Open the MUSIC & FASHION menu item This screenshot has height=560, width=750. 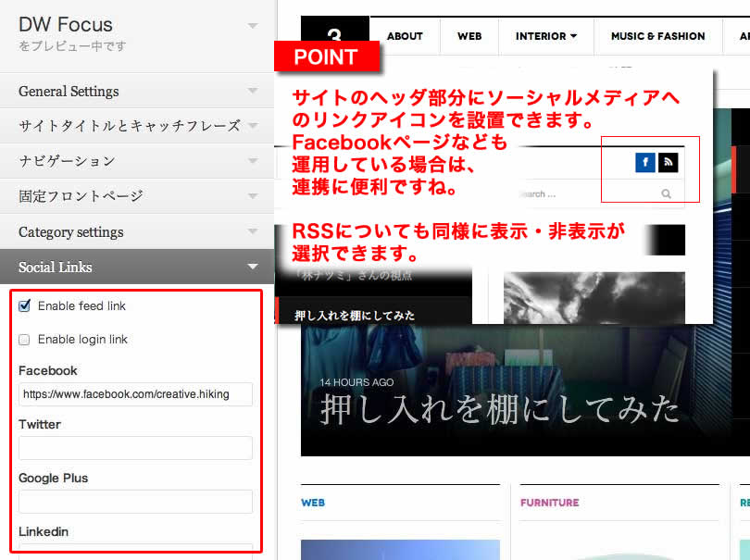657,36
